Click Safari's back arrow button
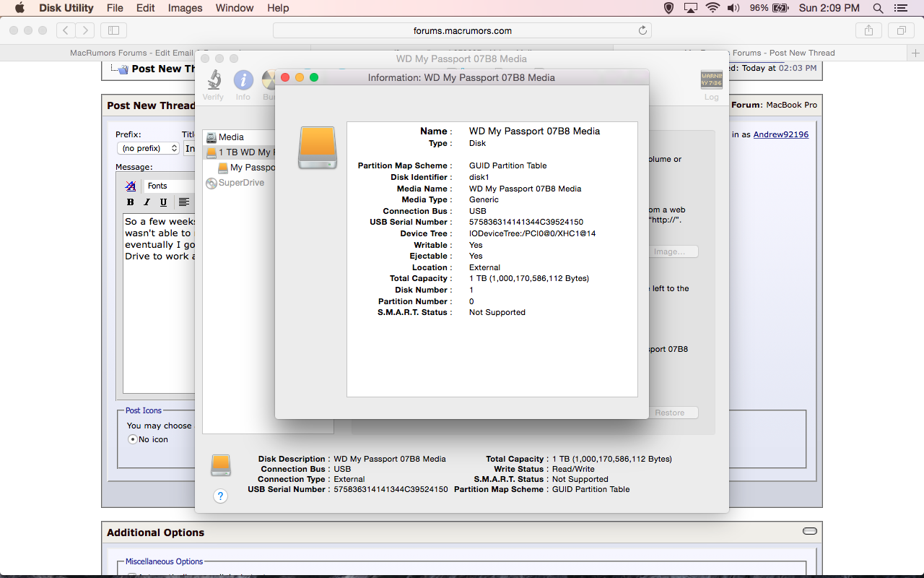The image size is (924, 578). pos(66,30)
